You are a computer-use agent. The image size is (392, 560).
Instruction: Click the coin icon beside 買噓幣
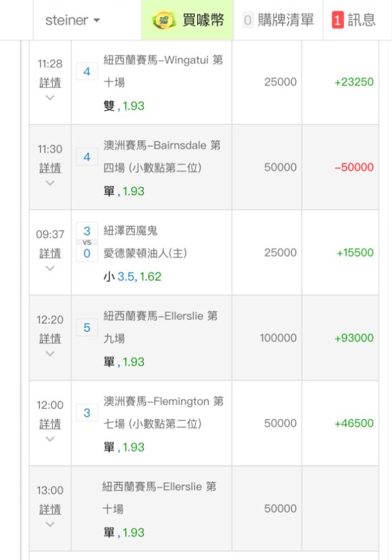coord(164,20)
